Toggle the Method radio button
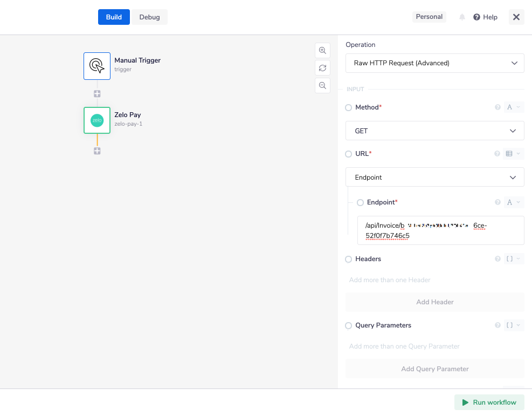The width and height of the screenshot is (532, 416). pos(349,108)
